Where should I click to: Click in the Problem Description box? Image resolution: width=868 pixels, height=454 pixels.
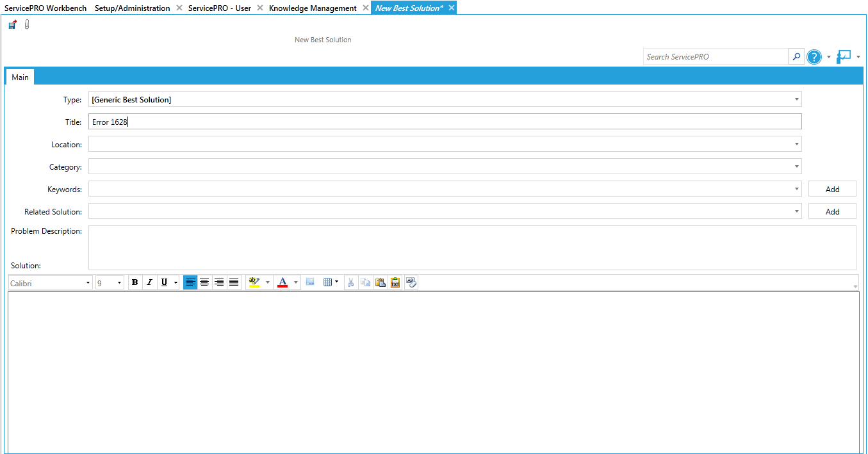(472, 248)
